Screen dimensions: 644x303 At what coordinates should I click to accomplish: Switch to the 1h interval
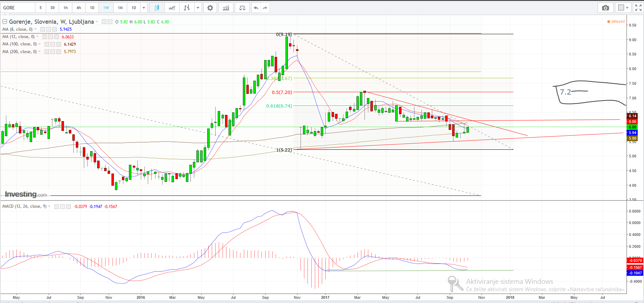tap(66, 8)
